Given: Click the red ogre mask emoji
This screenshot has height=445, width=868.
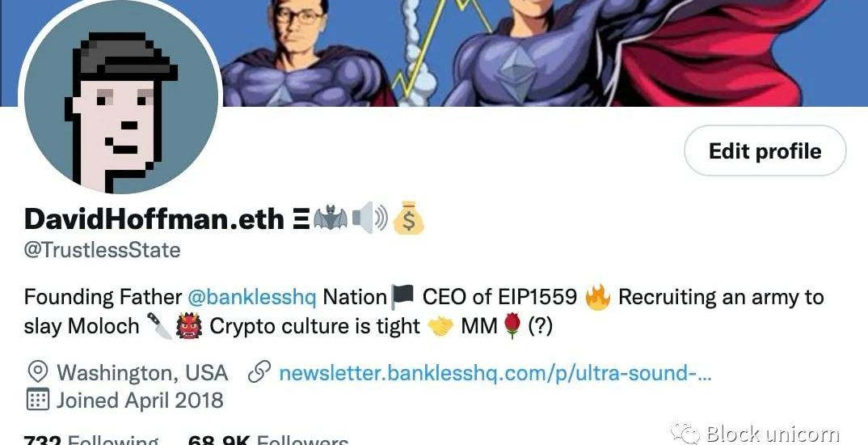Looking at the screenshot, I should coord(190,326).
